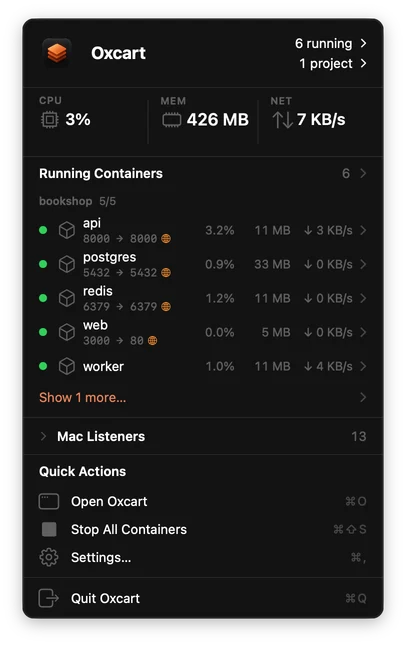The width and height of the screenshot is (406, 645).
Task: Click the Oxcart title text
Action: [x=118, y=53]
